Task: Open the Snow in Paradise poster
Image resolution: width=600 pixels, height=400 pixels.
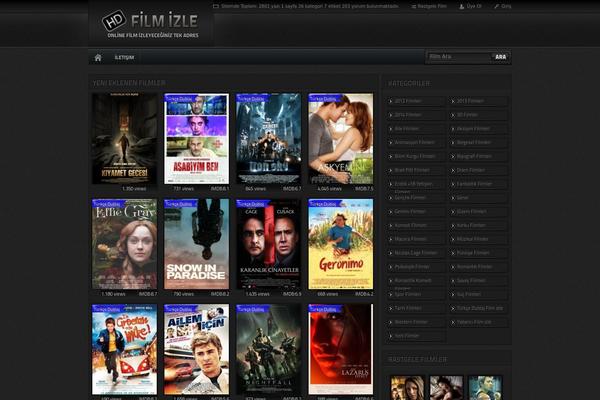Action: click(196, 244)
